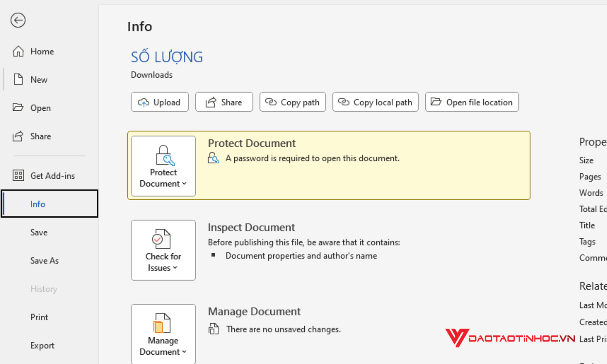Click the Upload button

click(159, 102)
